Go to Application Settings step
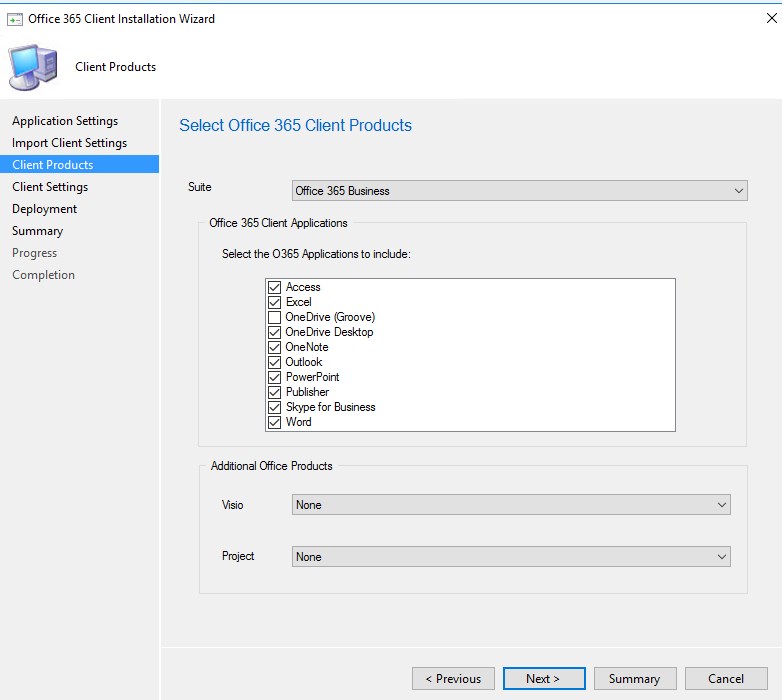This screenshot has width=782, height=700. pyautogui.click(x=65, y=121)
